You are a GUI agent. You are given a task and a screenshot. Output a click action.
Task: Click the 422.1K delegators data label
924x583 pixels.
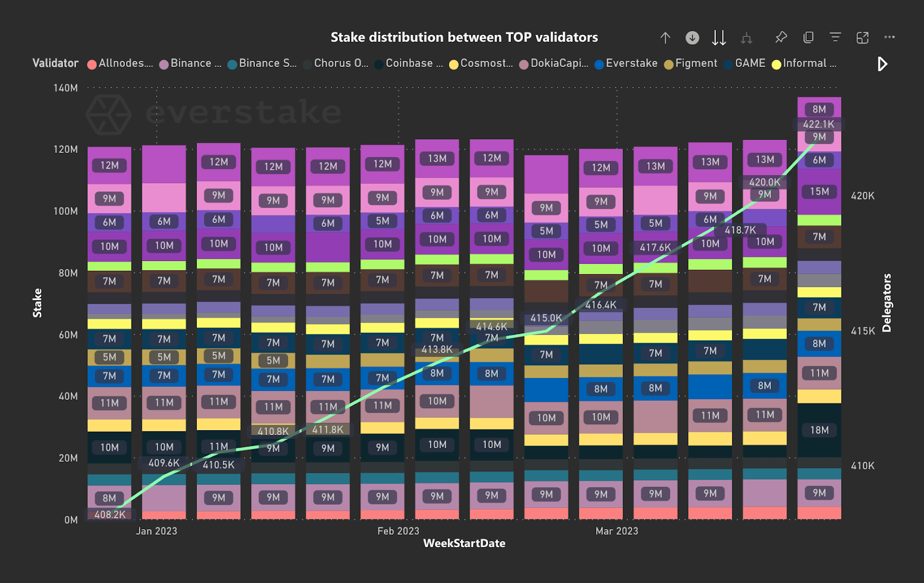(x=819, y=124)
